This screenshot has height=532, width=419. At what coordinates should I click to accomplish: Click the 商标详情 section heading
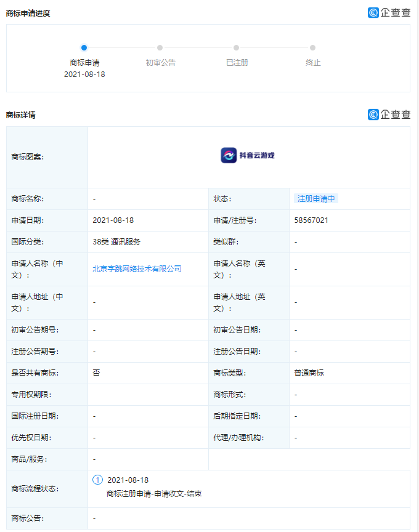coord(21,115)
